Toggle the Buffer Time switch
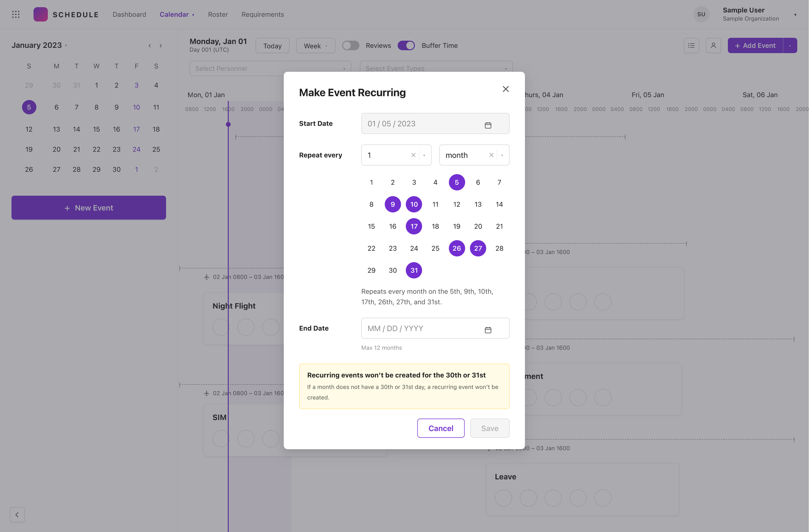Viewport: 809px width, 532px height. coord(406,46)
